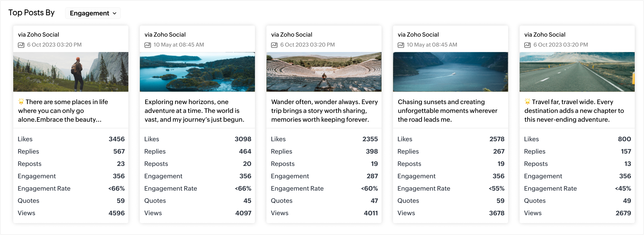Open the fjord with boat thumbnail
644x235 pixels.
[x=450, y=72]
